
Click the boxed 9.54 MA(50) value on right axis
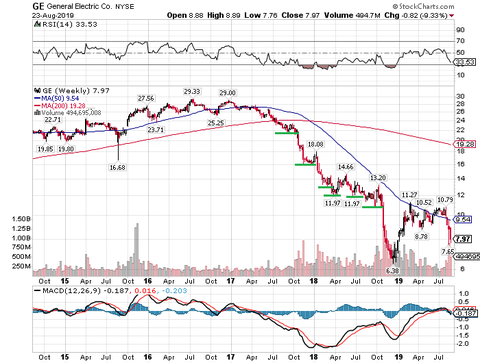464,220
